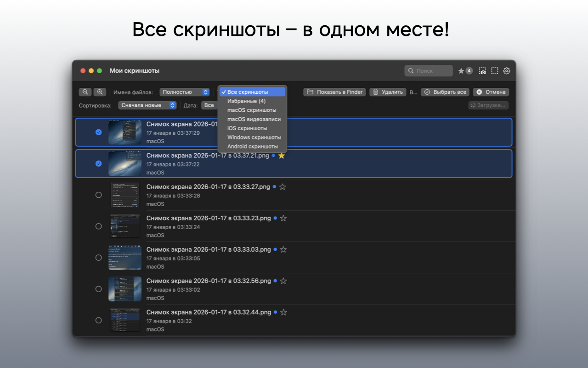Open favorites via the star icon with badge
The height and width of the screenshot is (368, 588).
point(465,71)
